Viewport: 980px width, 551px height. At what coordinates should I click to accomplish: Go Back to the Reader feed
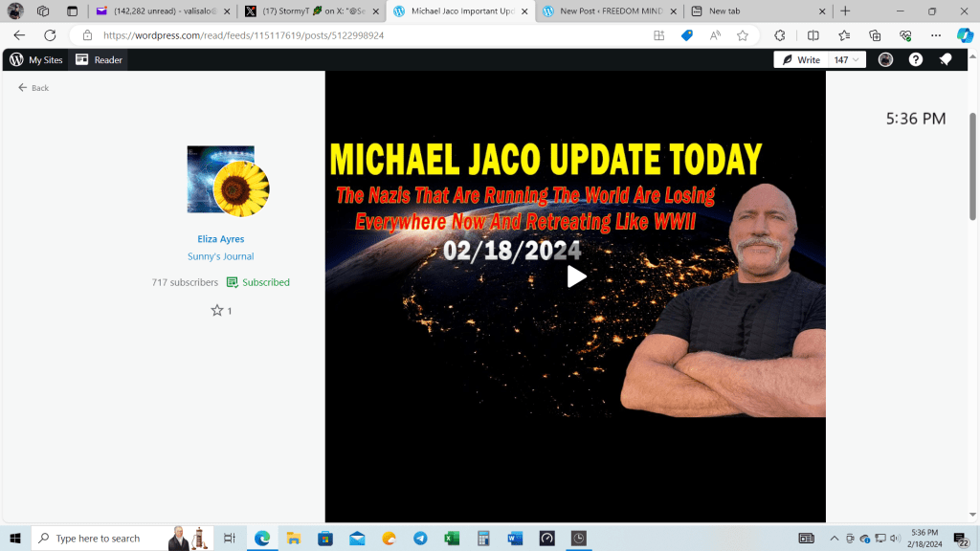tap(33, 88)
